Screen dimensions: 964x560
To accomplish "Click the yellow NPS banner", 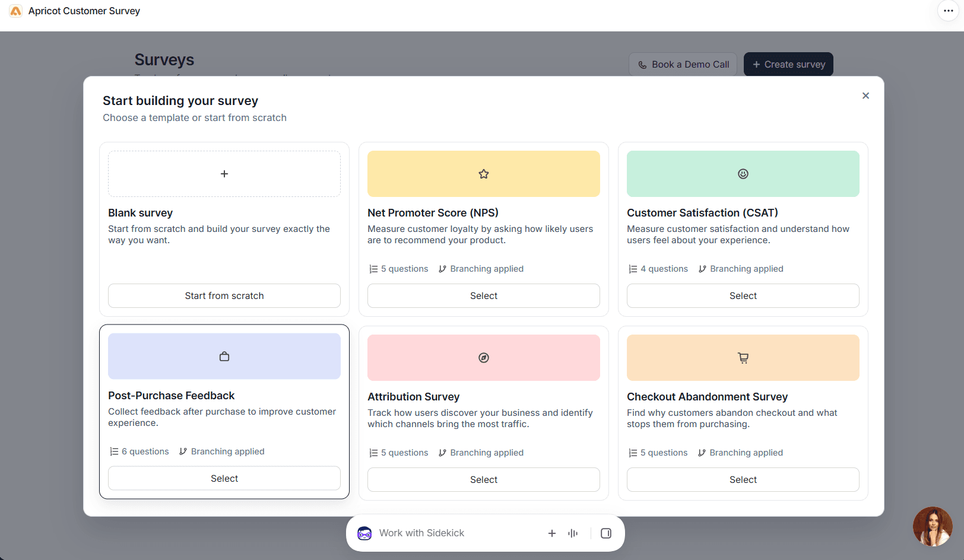I will coord(484,174).
